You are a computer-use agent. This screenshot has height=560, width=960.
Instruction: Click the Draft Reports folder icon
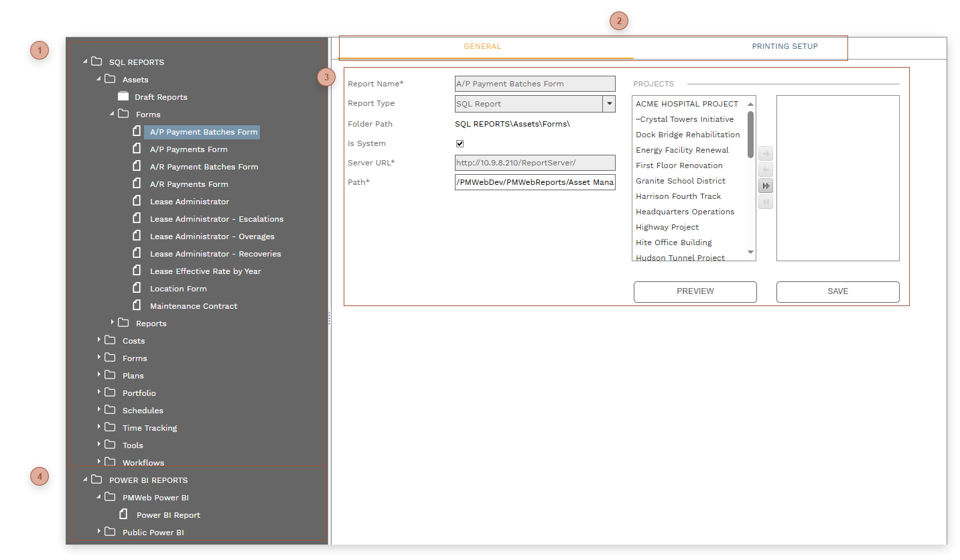[x=123, y=96]
